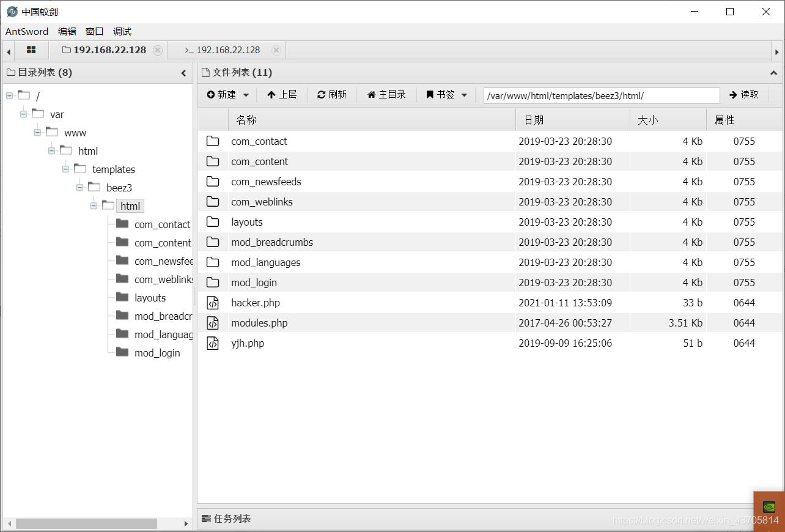Screen dimensions: 785x532
Task: Click the mod_breadcrumbs folder icon in the tree
Action: pyautogui.click(x=122, y=316)
